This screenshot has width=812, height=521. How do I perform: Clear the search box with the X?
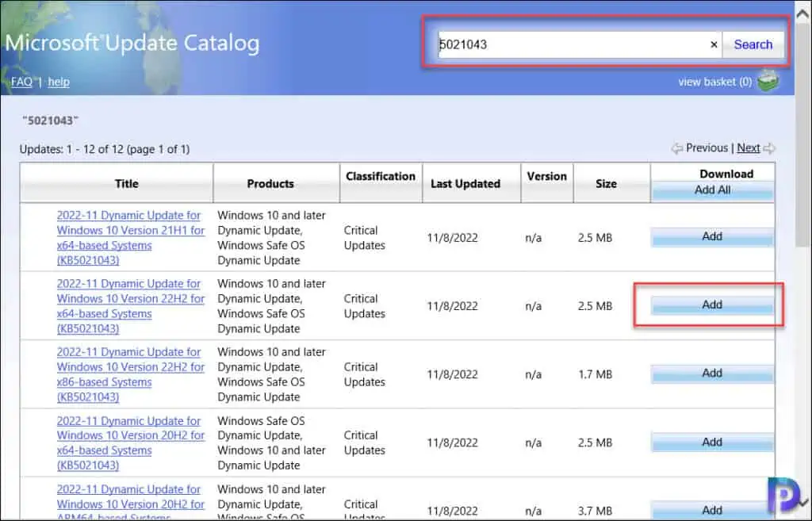pyautogui.click(x=714, y=44)
